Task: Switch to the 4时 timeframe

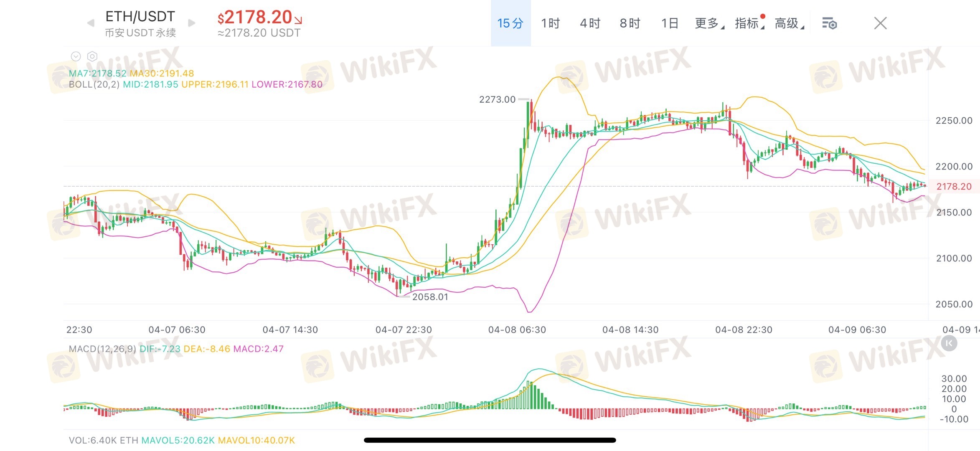Action: point(590,23)
